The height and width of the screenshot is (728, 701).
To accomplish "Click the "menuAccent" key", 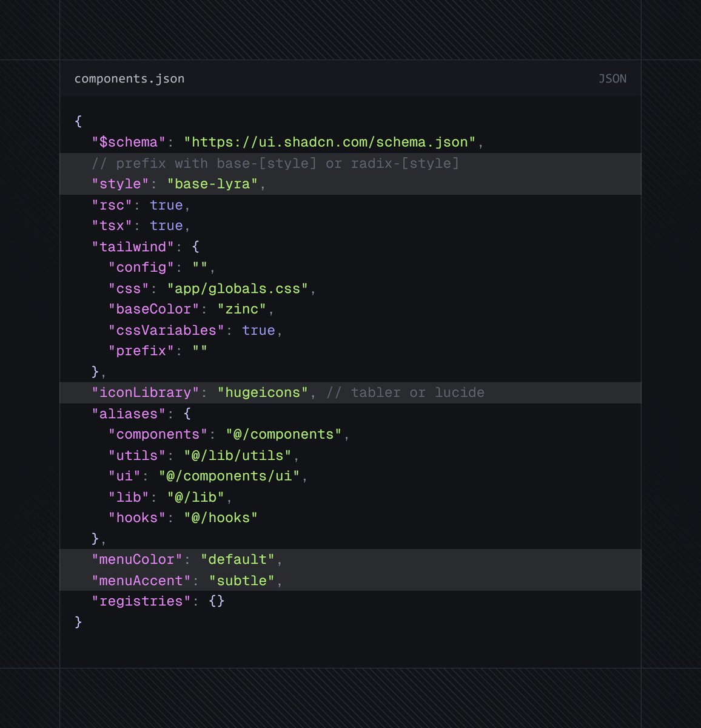I will tap(141, 581).
